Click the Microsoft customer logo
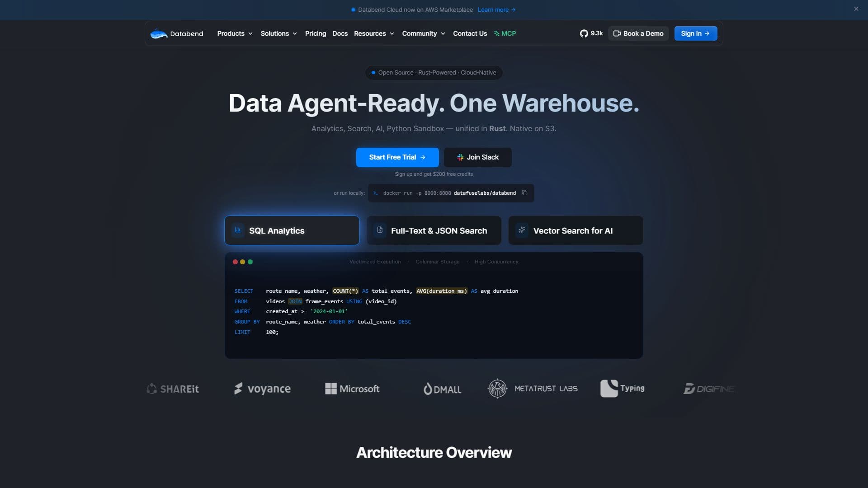Image resolution: width=868 pixels, height=488 pixels. coord(352,389)
